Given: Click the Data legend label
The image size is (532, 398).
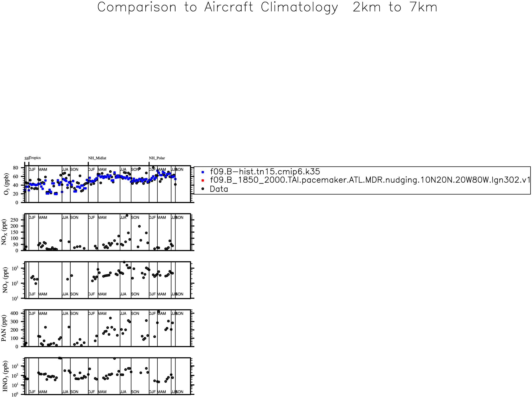Looking at the screenshot, I should click(219, 189).
